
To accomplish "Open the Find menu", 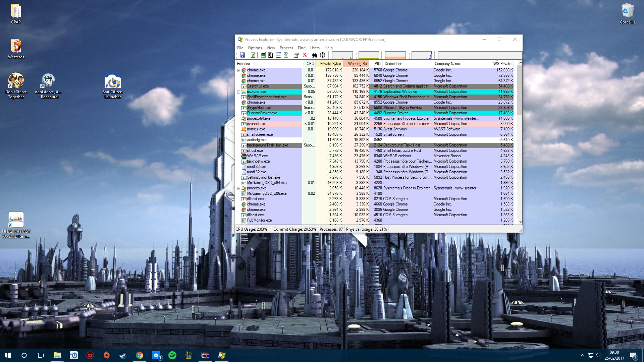I will [302, 48].
